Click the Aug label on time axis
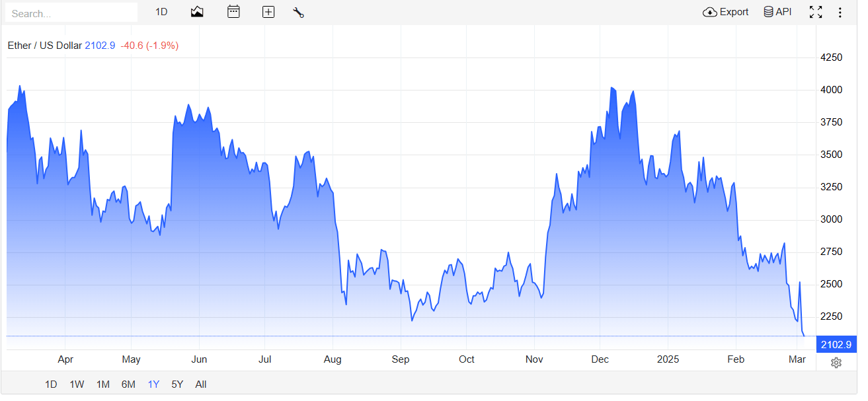 [x=333, y=359]
